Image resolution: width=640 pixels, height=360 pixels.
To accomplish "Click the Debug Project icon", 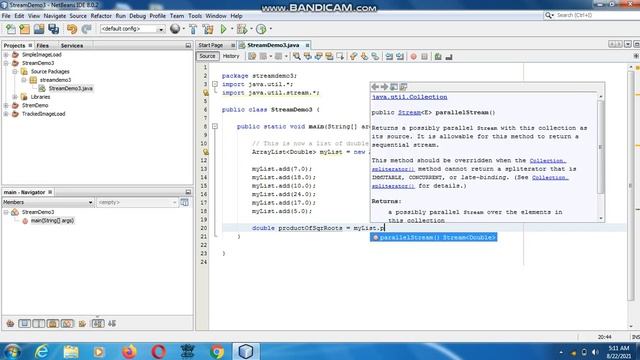I will point(242,29).
